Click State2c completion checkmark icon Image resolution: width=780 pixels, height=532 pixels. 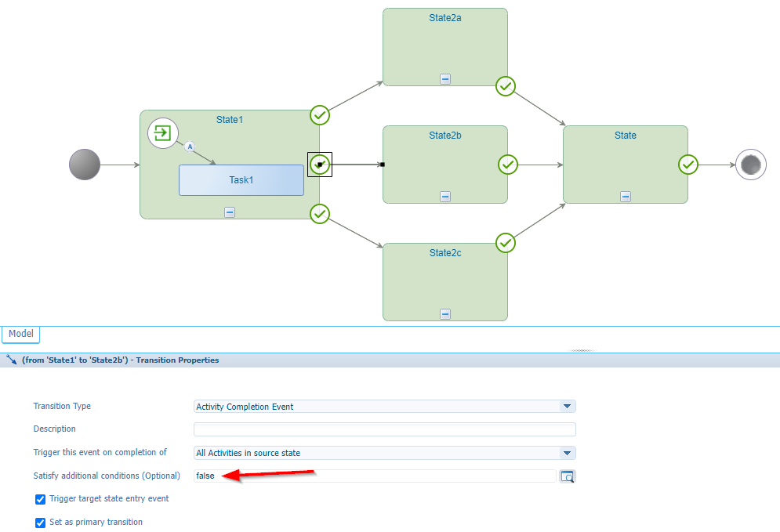[506, 243]
